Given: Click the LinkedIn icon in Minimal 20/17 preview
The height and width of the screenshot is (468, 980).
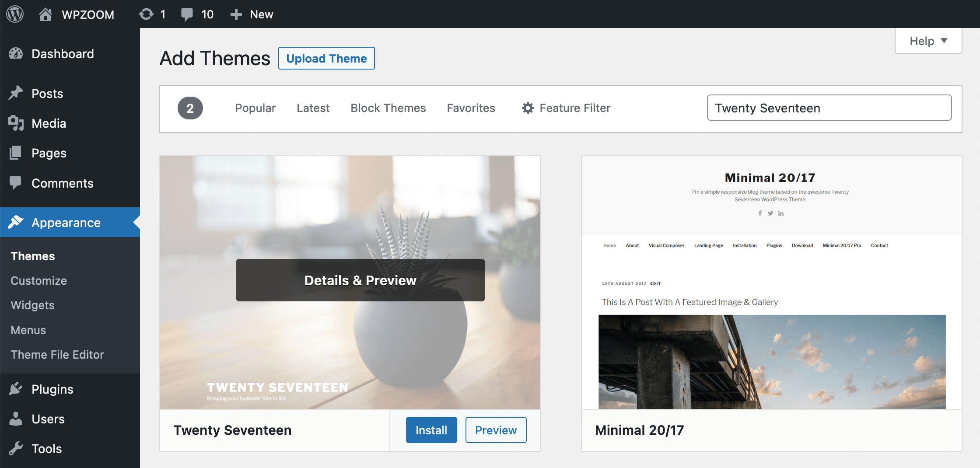Looking at the screenshot, I should (x=781, y=213).
